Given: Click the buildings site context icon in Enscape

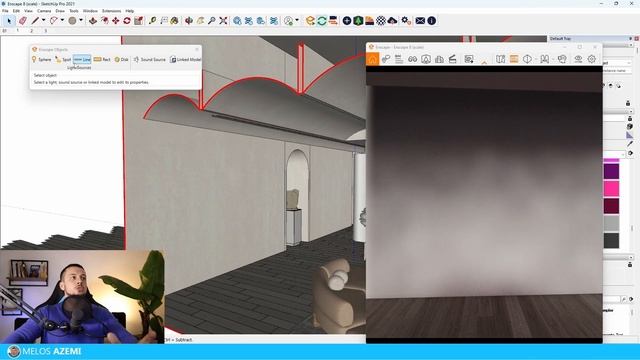Looking at the screenshot, I should coord(439,59).
